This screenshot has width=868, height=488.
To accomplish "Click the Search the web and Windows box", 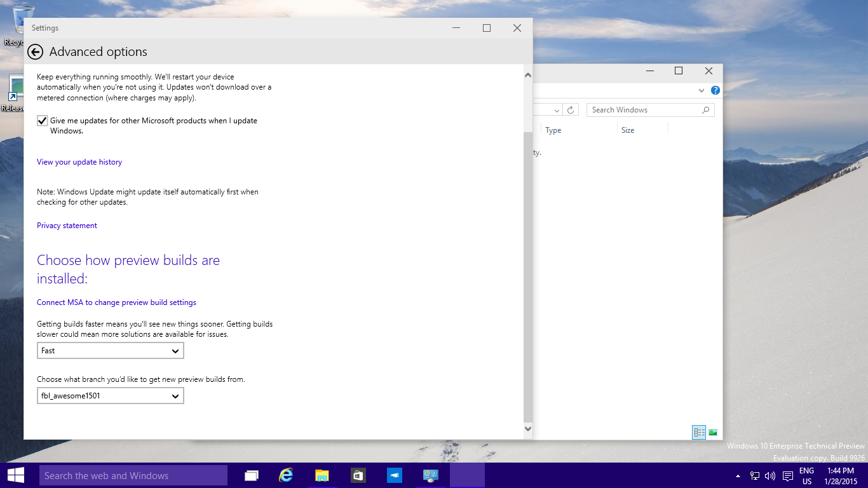I will point(133,475).
